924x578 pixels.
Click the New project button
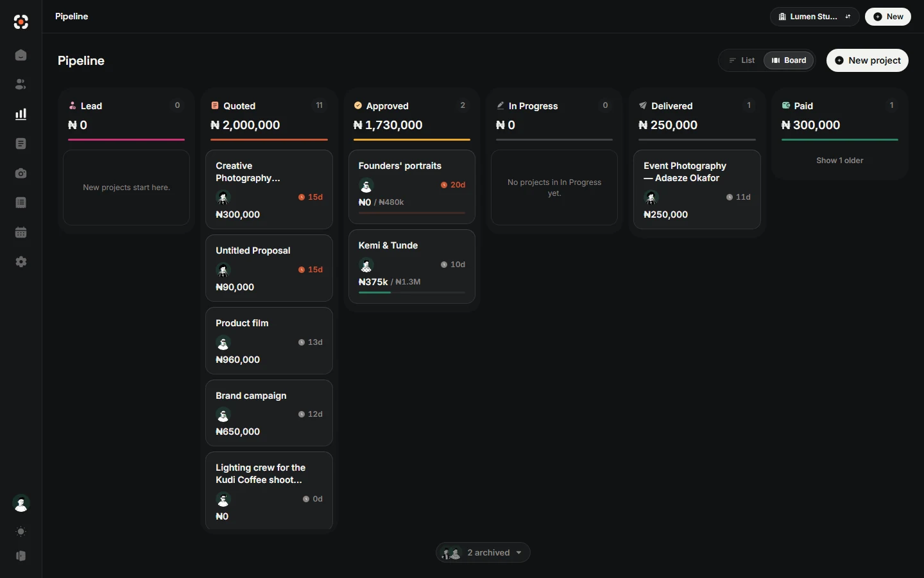[868, 60]
